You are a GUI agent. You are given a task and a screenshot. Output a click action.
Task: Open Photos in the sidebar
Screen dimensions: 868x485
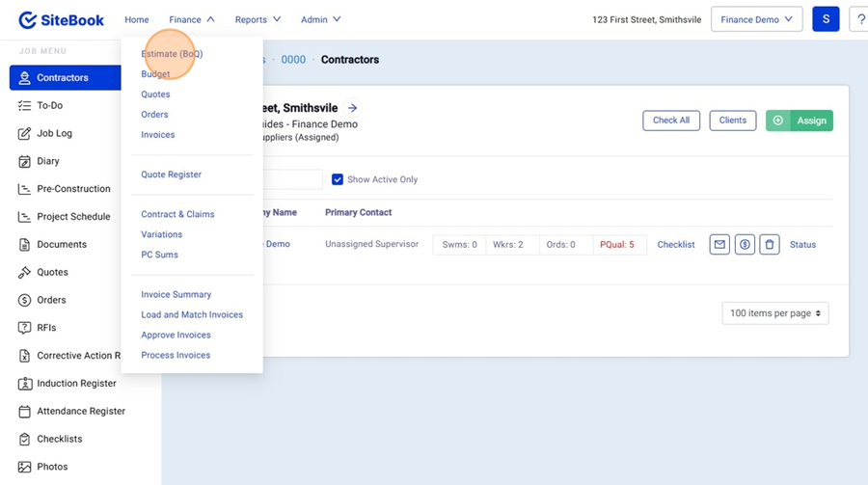coord(52,467)
